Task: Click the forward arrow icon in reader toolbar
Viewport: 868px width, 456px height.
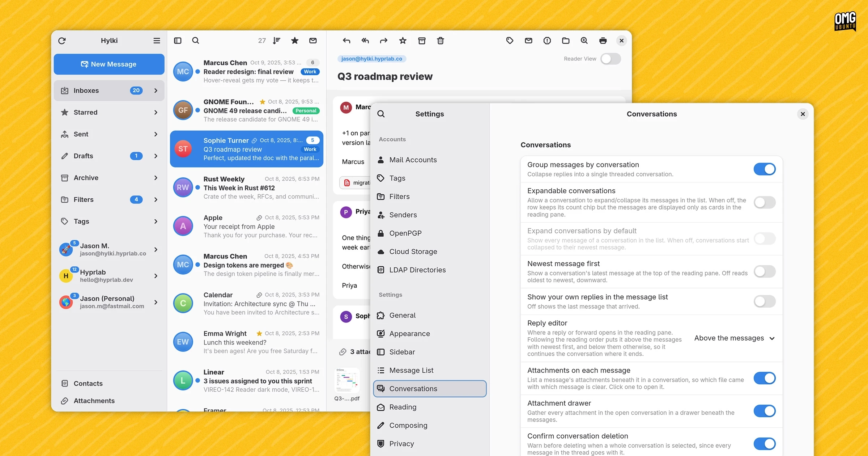Action: coord(384,41)
